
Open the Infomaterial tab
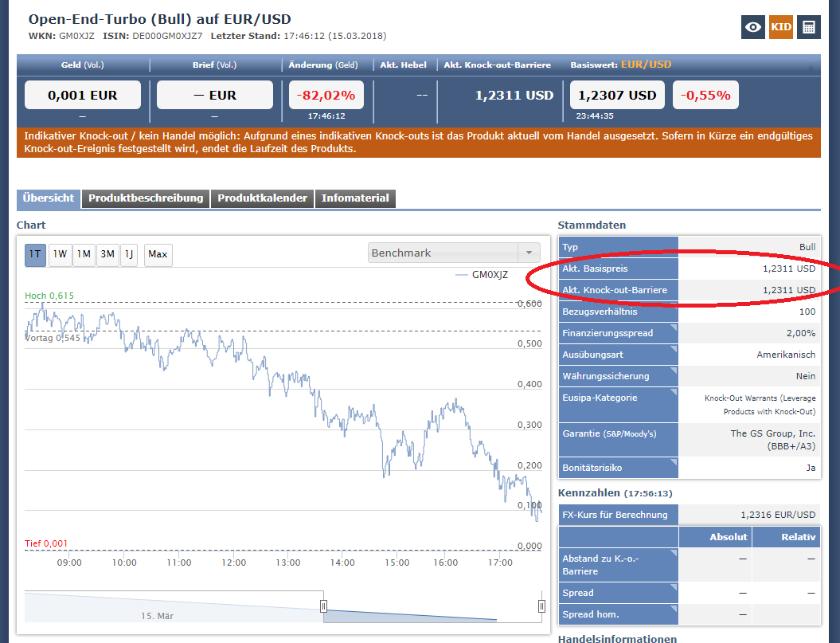[355, 198]
